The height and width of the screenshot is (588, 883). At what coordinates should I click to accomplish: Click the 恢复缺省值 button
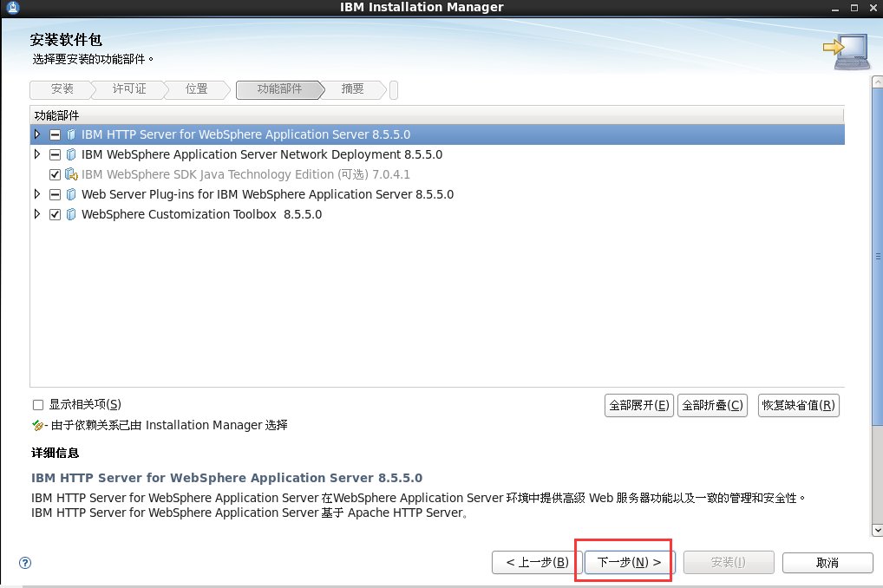799,405
